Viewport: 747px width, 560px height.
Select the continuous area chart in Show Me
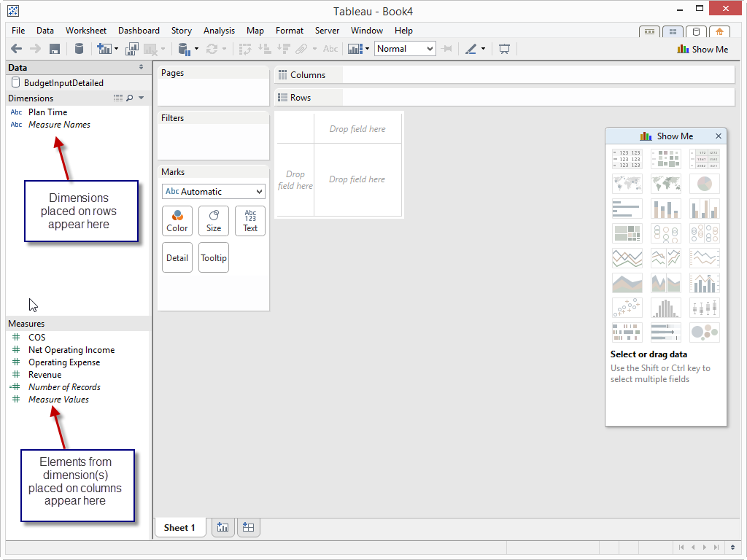point(627,283)
